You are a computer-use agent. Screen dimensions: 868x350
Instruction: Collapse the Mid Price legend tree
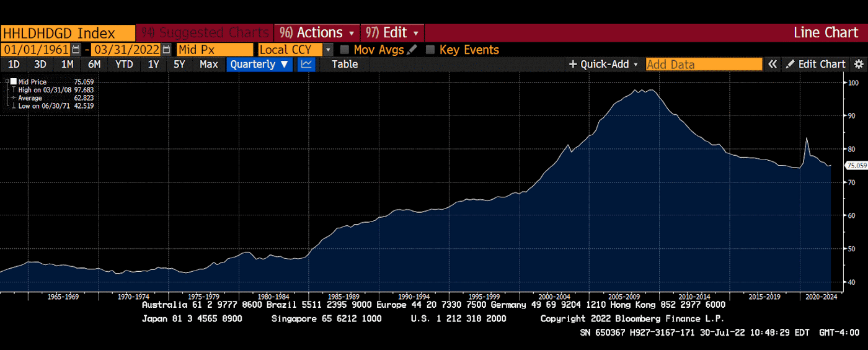[x=7, y=82]
